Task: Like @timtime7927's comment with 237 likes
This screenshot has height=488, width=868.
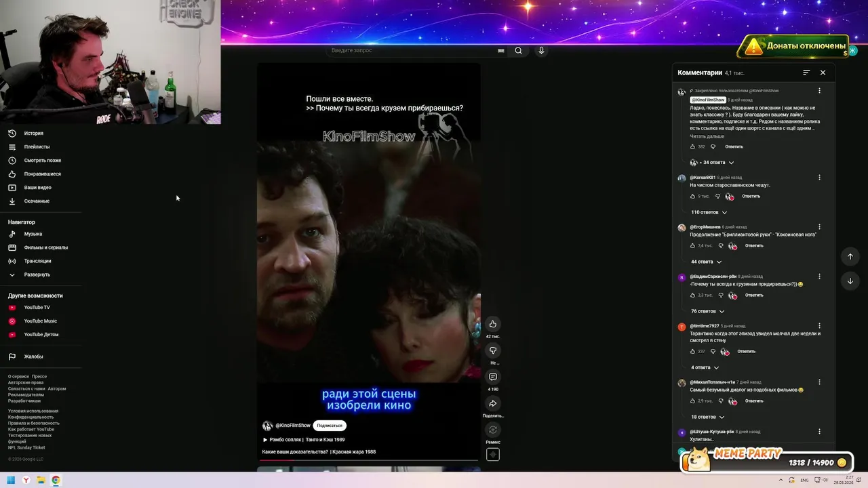Action: point(692,351)
